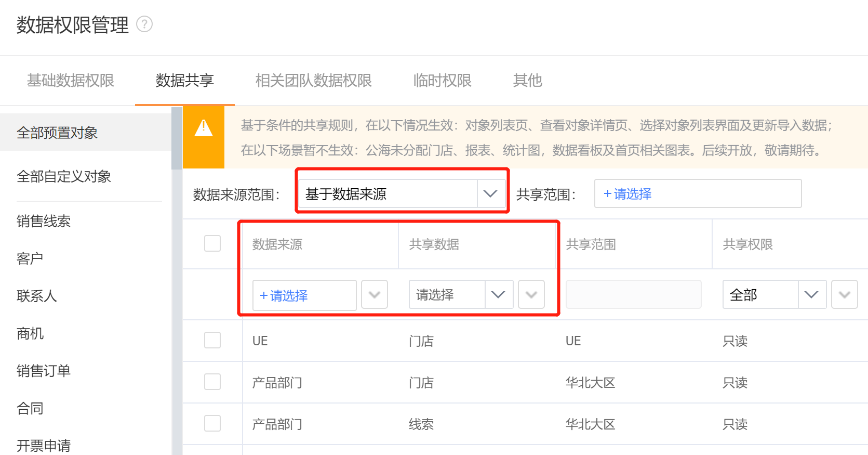This screenshot has width=868, height=455.
Task: Open 客户 object in sidebar
Action: (30, 258)
